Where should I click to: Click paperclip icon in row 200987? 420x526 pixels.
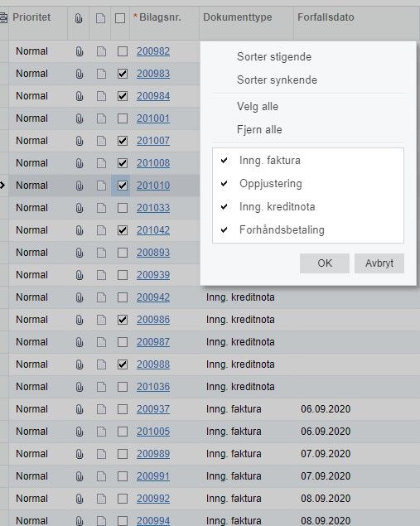tap(80, 342)
